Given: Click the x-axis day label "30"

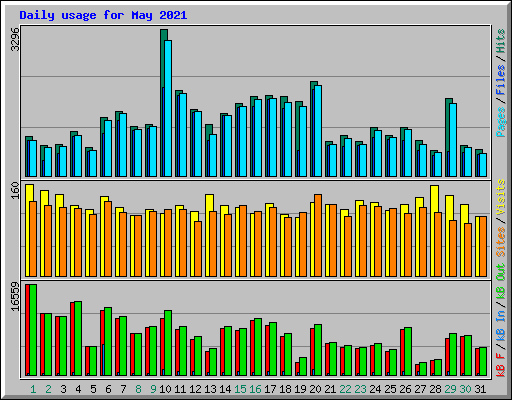Looking at the screenshot, I should point(465,389).
